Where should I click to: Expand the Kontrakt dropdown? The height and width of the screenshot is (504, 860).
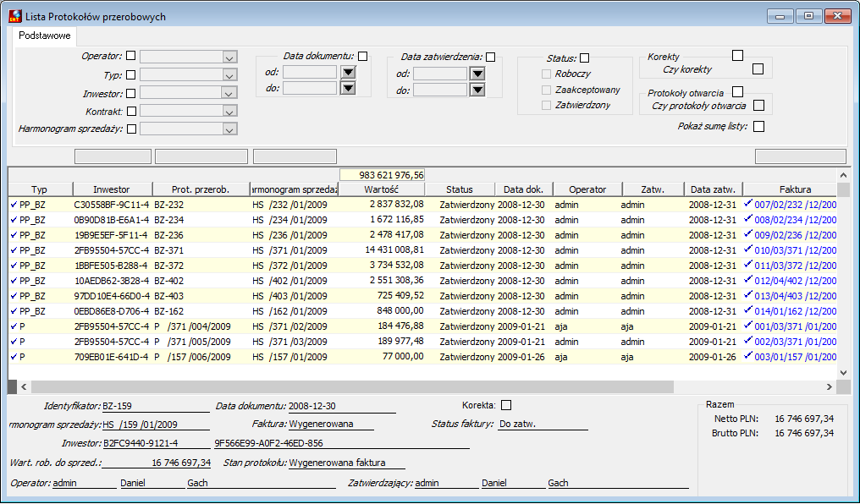pos(229,112)
